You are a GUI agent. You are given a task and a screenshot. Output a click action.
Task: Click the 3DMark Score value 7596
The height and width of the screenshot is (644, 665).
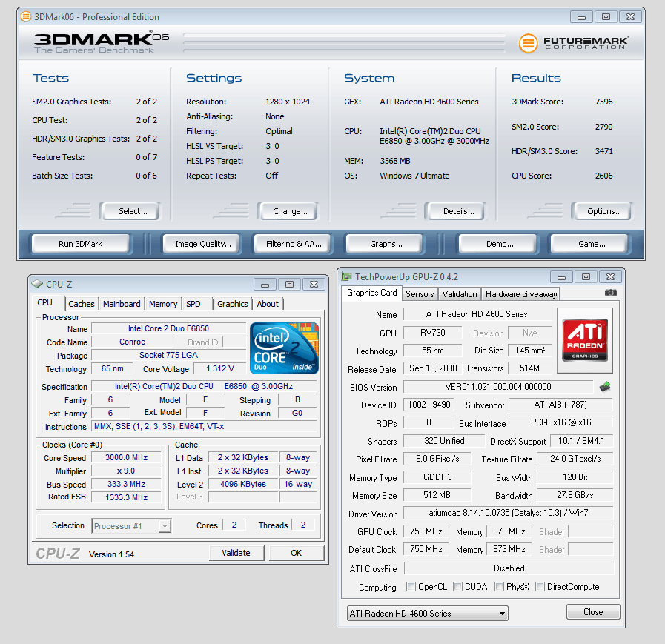pos(603,102)
